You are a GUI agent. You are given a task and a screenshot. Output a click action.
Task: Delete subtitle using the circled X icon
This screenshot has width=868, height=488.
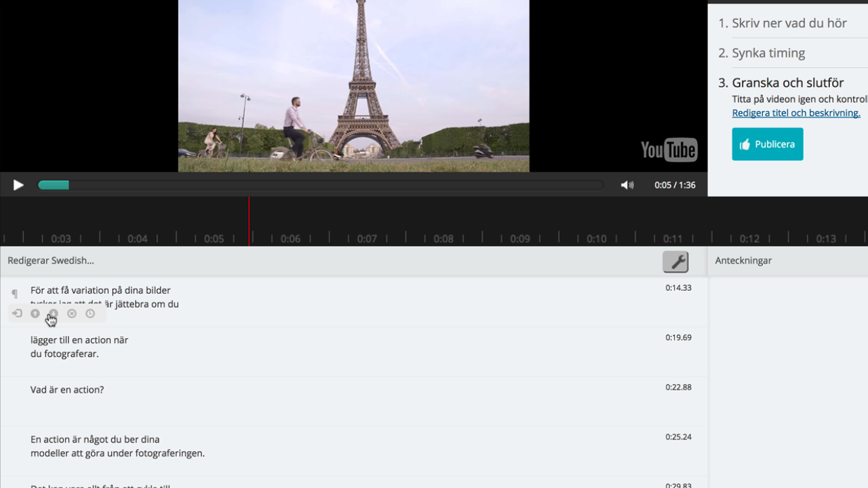pyautogui.click(x=72, y=314)
